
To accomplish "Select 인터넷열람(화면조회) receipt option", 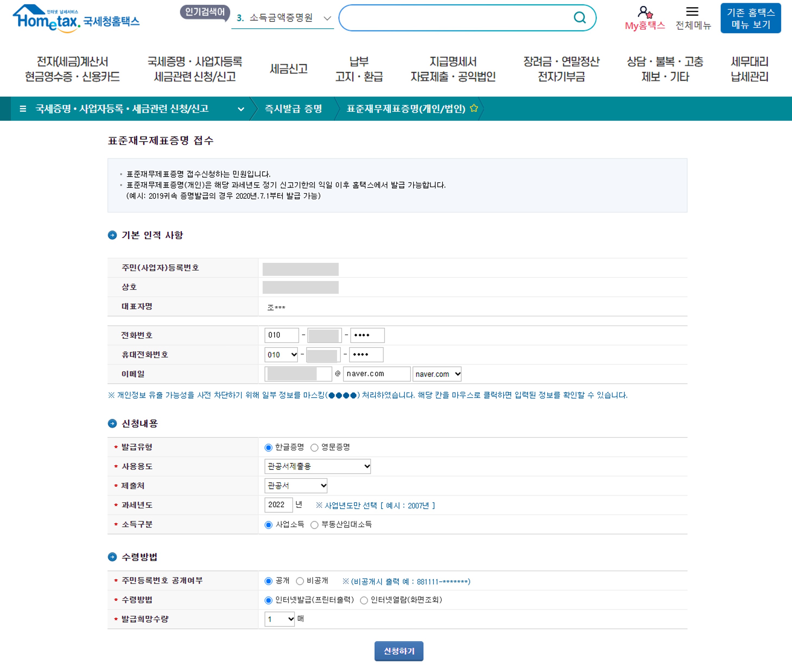I will pyautogui.click(x=364, y=600).
